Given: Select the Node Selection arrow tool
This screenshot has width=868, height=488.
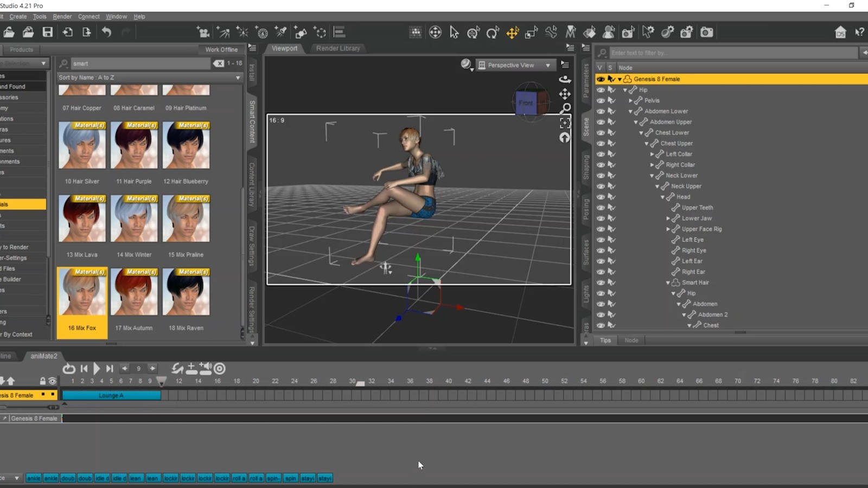Looking at the screenshot, I should click(454, 33).
